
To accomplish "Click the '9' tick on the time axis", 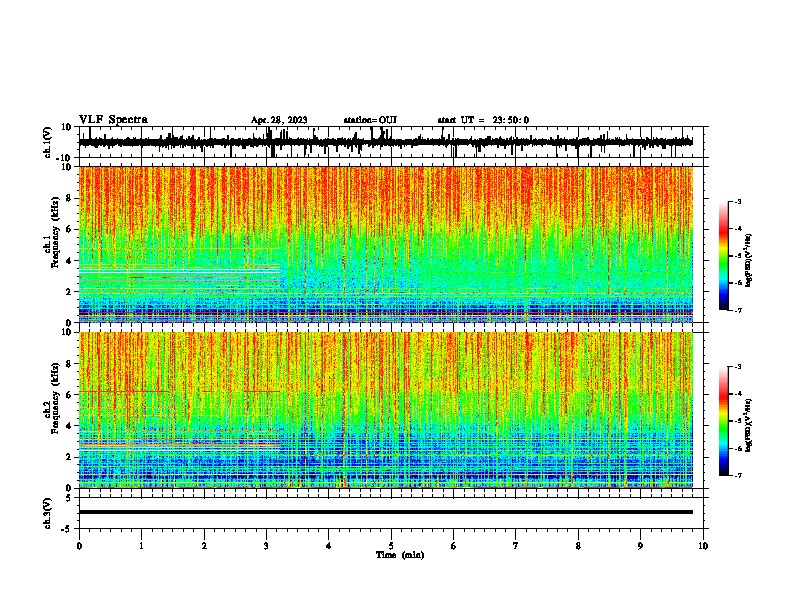I will click(x=640, y=546).
